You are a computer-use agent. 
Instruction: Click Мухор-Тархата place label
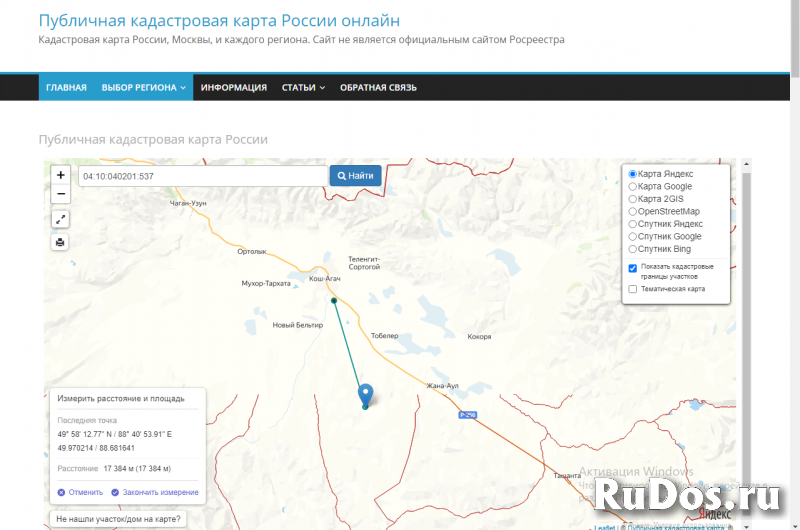pyautogui.click(x=266, y=284)
